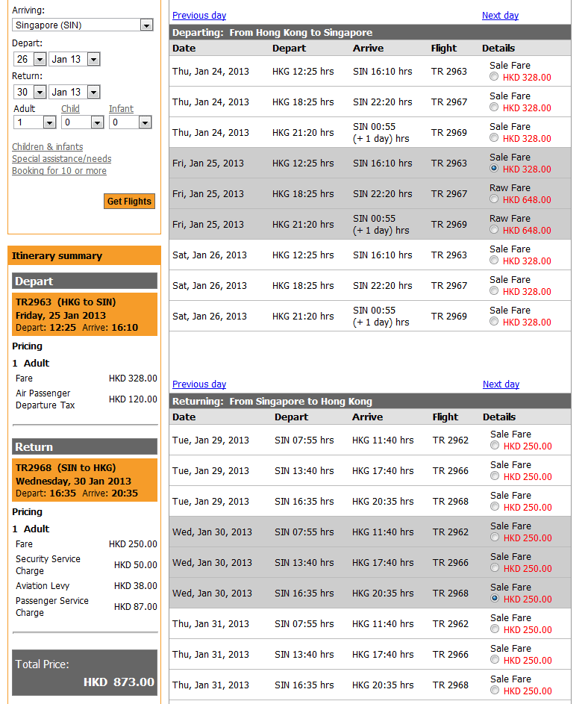Open Special assistance/needs link
Screen dimensions: 588x704
pyautogui.click(x=62, y=159)
